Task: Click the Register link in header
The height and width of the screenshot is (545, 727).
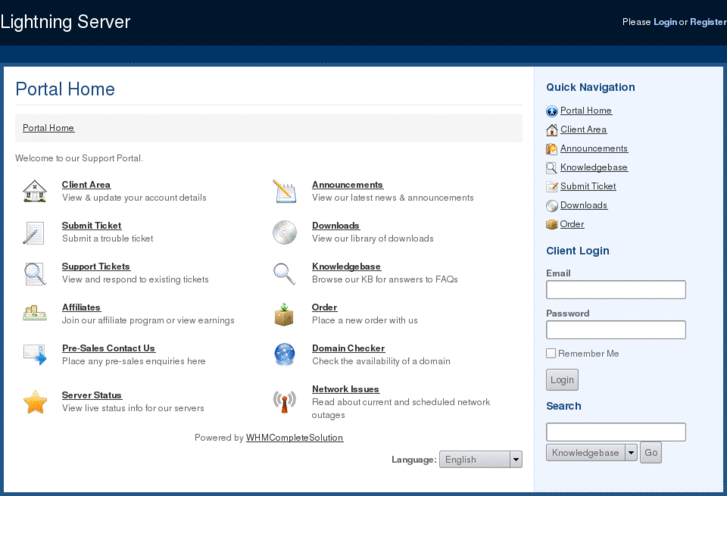Action: click(x=708, y=22)
